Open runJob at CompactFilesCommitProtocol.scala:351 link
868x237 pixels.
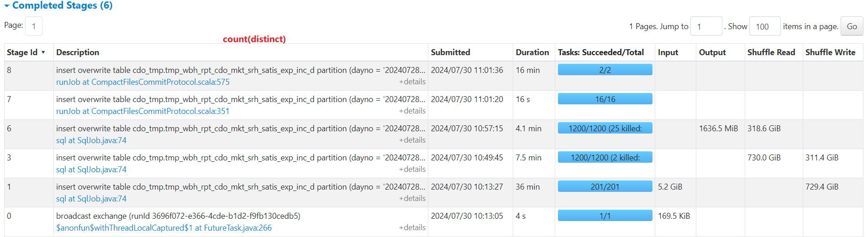coord(143,111)
